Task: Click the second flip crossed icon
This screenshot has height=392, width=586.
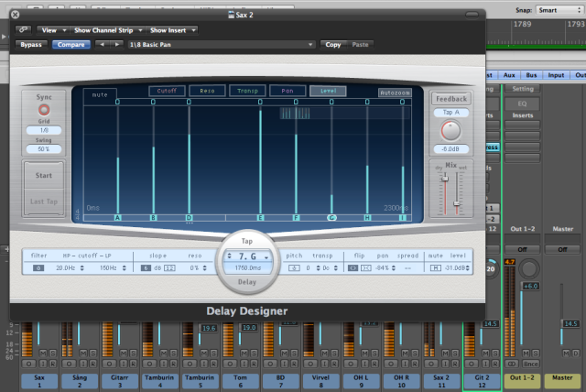Action: 366,268
